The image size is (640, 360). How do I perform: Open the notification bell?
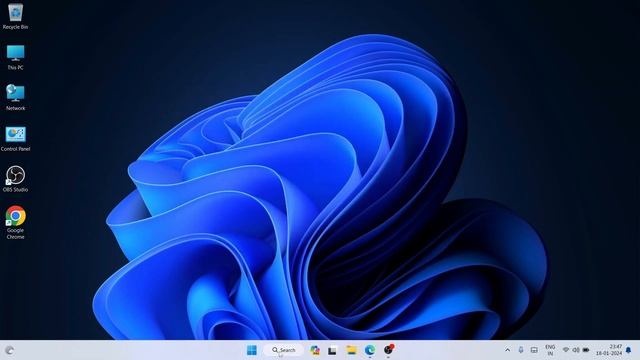click(629, 350)
